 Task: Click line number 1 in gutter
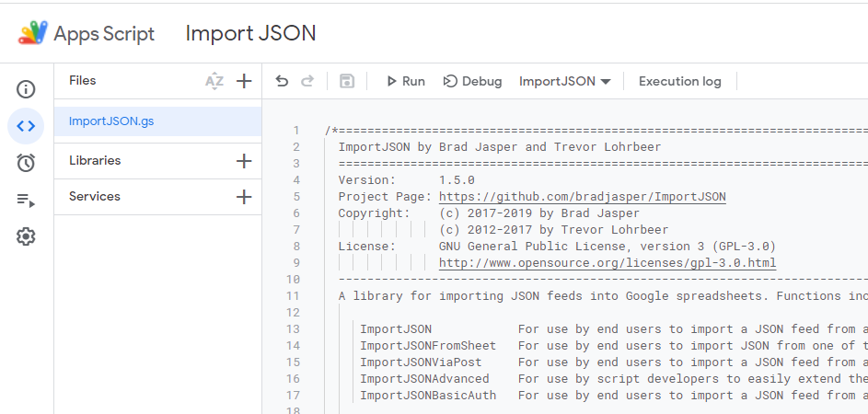[x=296, y=130]
